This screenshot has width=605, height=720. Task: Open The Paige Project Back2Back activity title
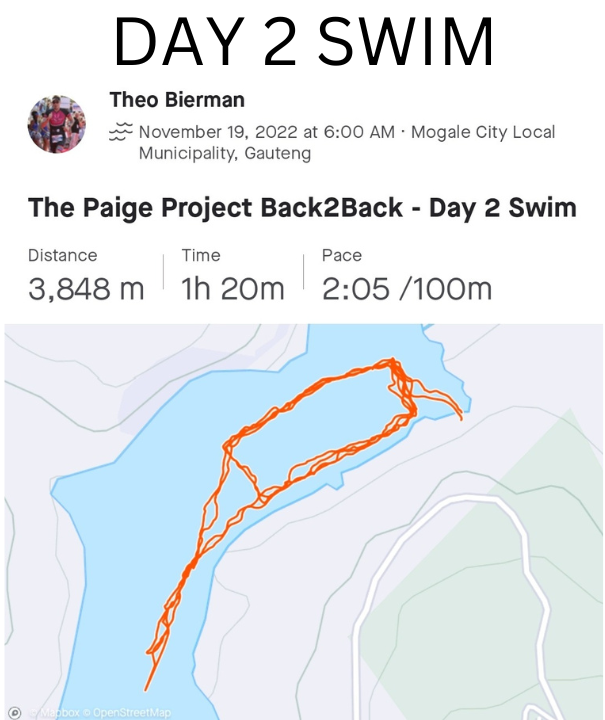[302, 208]
